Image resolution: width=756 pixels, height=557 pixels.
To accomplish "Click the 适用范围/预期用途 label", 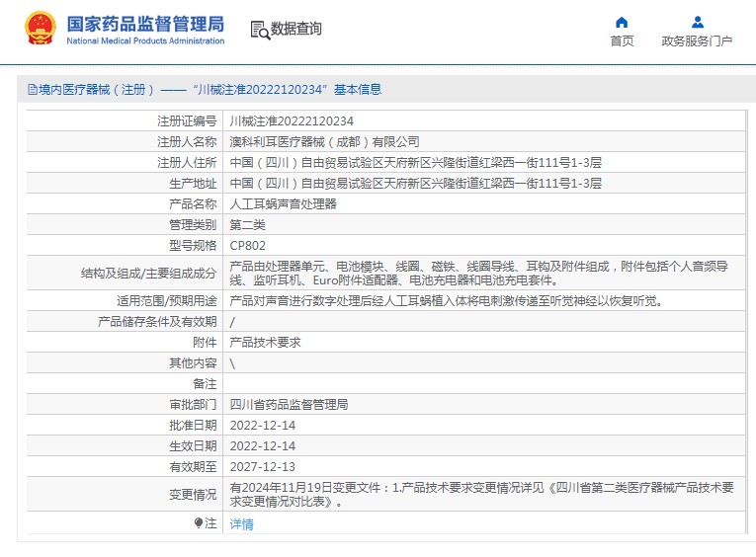I will pyautogui.click(x=166, y=300).
